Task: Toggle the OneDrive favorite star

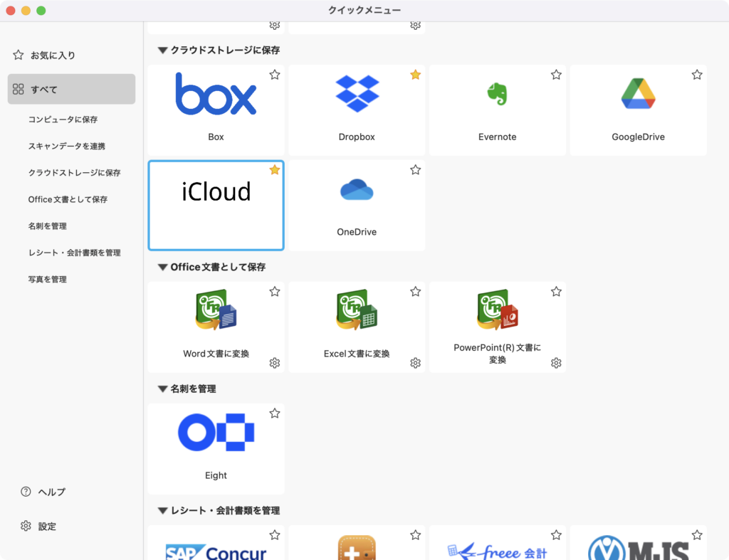Action: coord(416,169)
